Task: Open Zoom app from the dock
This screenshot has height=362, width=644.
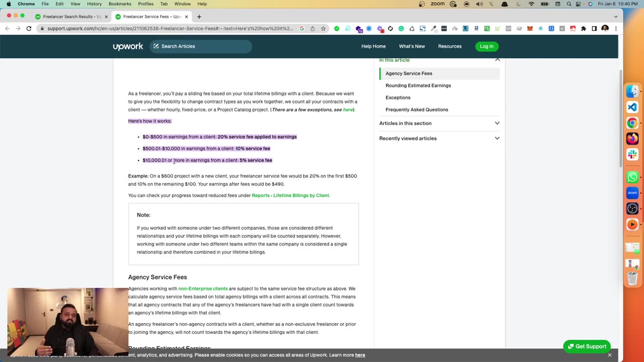Action: [632, 193]
